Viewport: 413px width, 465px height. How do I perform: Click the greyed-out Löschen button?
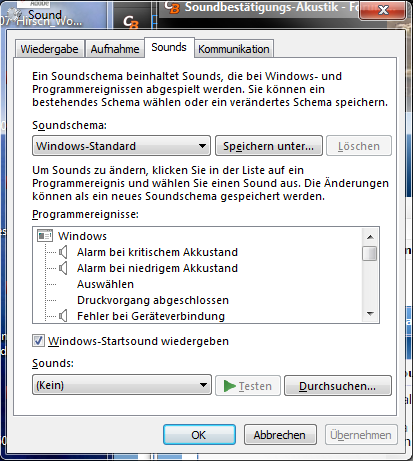coord(359,146)
